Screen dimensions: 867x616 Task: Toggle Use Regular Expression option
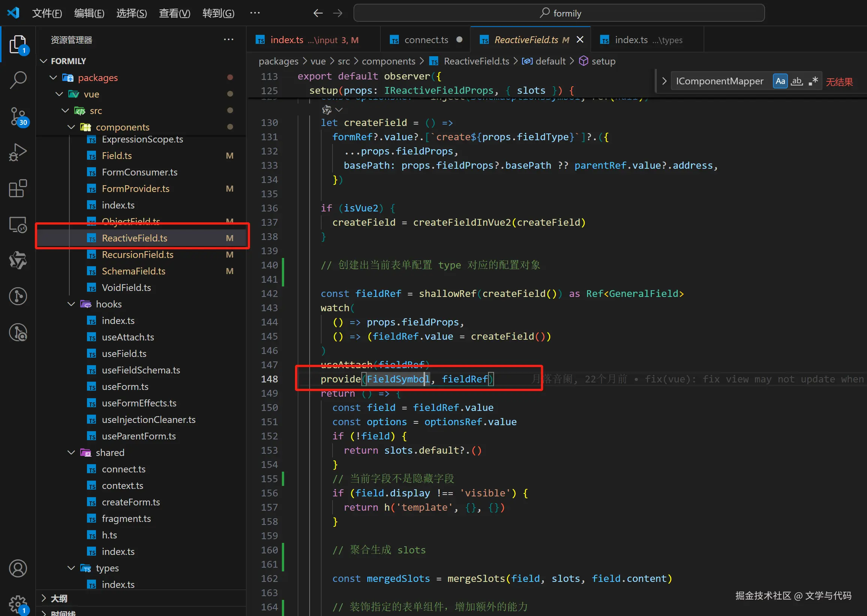point(813,81)
